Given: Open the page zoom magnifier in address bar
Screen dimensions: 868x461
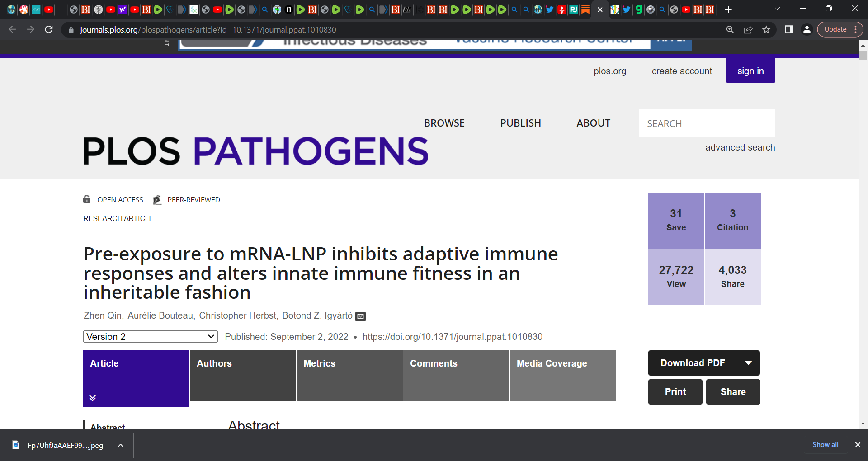Looking at the screenshot, I should pyautogui.click(x=730, y=29).
